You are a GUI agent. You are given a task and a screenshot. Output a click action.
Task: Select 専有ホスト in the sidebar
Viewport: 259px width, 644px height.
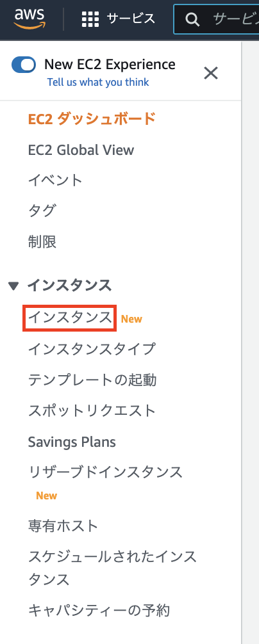[63, 526]
